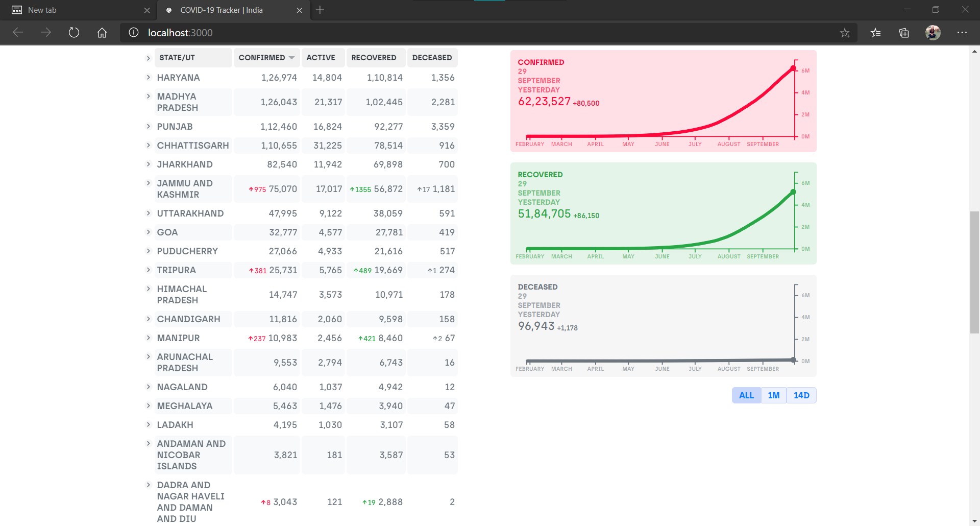Select the LADAKH state name
980x526 pixels.
(x=175, y=425)
